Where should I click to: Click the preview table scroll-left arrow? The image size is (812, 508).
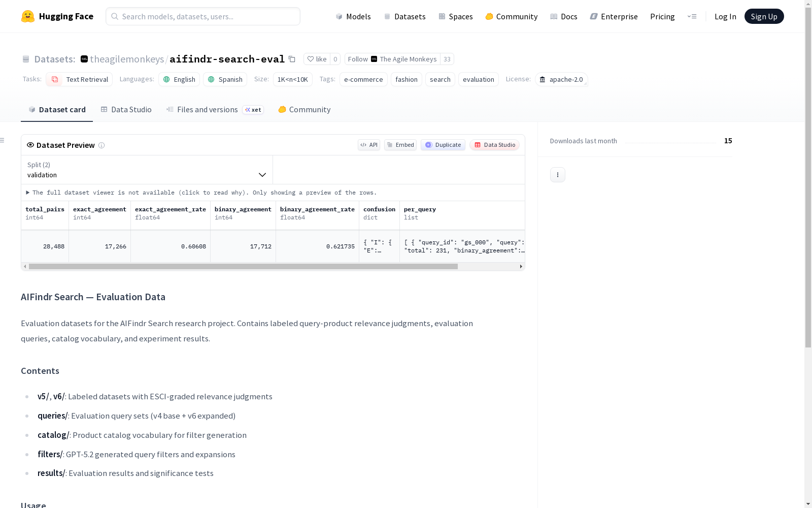click(x=25, y=266)
